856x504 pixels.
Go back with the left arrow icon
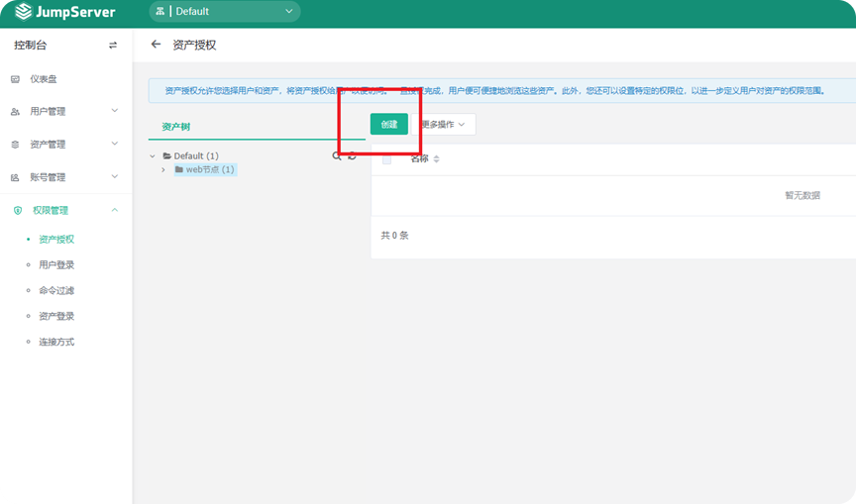pos(156,45)
